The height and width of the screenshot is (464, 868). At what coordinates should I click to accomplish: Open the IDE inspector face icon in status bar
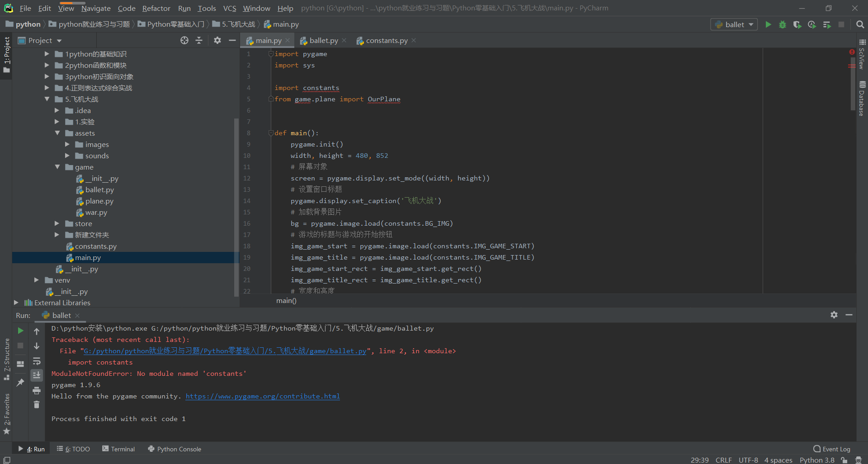859,460
